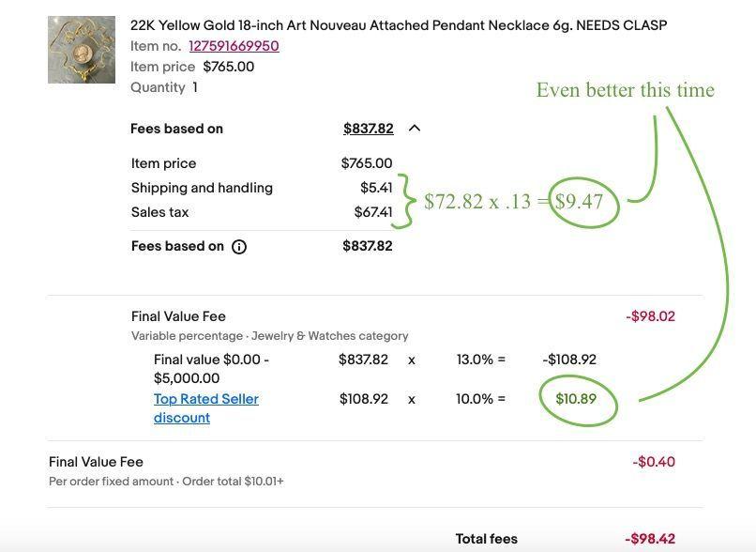The width and height of the screenshot is (756, 552).
Task: Open the Top Rated Seller discount link
Action: 206,408
